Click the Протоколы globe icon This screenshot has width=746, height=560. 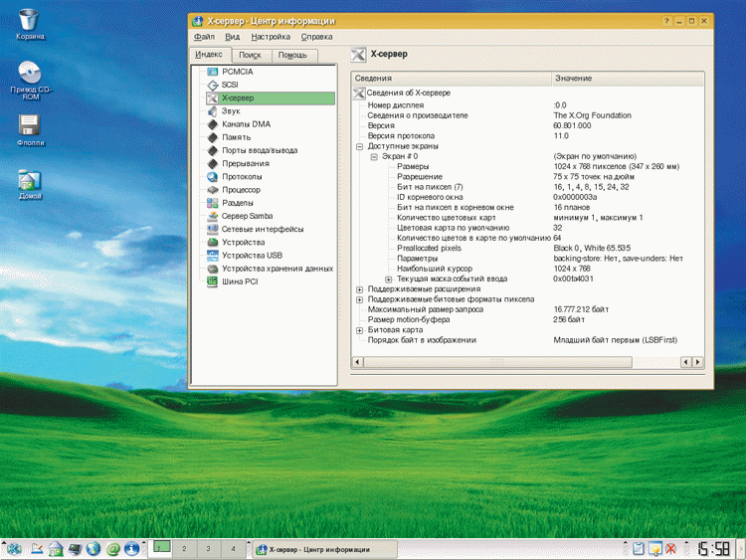pos(212,177)
